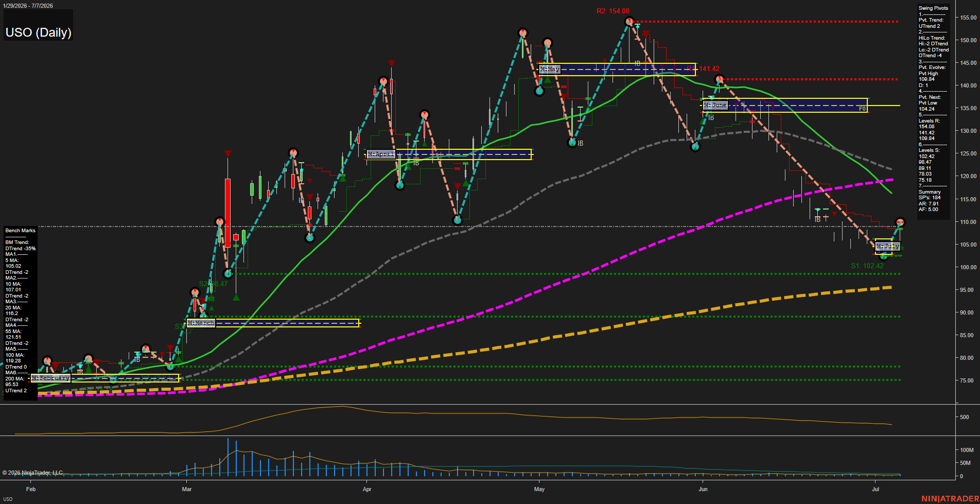Click the 75.00 price axis label

coord(968,380)
